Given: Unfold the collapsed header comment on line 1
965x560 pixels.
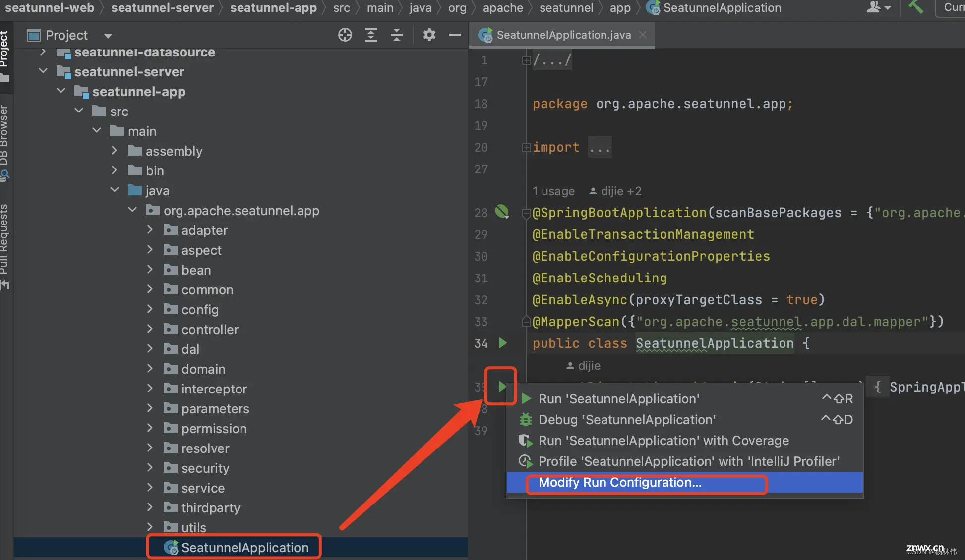Looking at the screenshot, I should (x=526, y=60).
